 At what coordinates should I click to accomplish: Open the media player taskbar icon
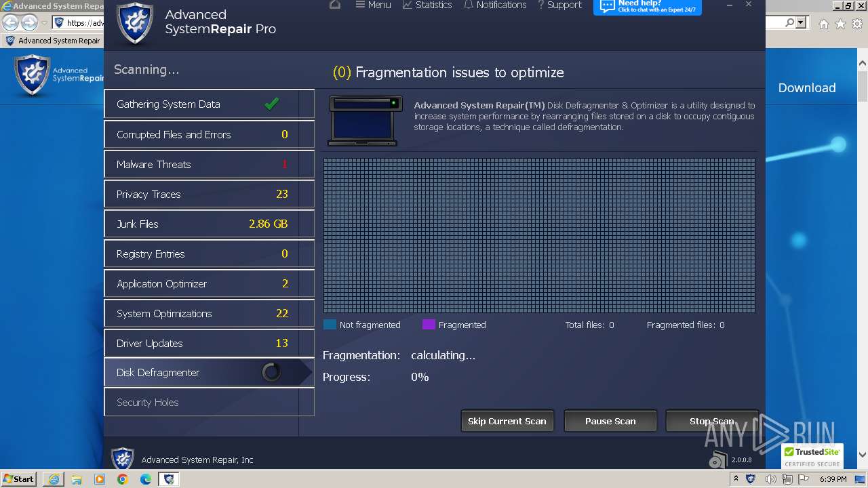pyautogui.click(x=100, y=479)
